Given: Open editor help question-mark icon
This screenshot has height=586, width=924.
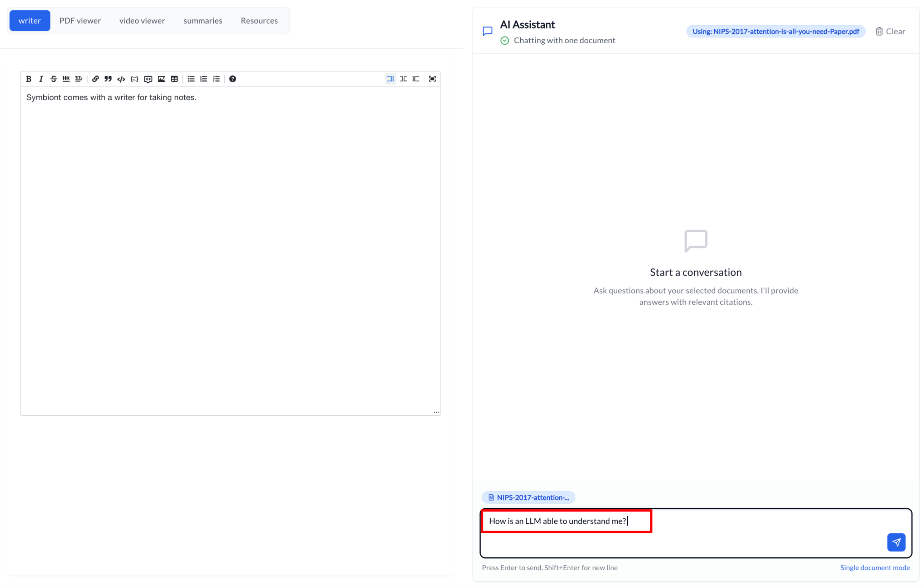Looking at the screenshot, I should (x=233, y=79).
